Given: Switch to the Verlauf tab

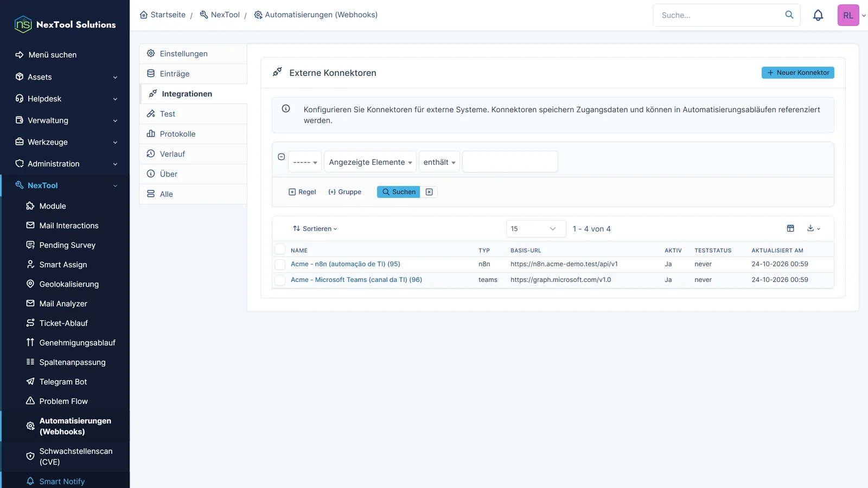Looking at the screenshot, I should [193, 154].
